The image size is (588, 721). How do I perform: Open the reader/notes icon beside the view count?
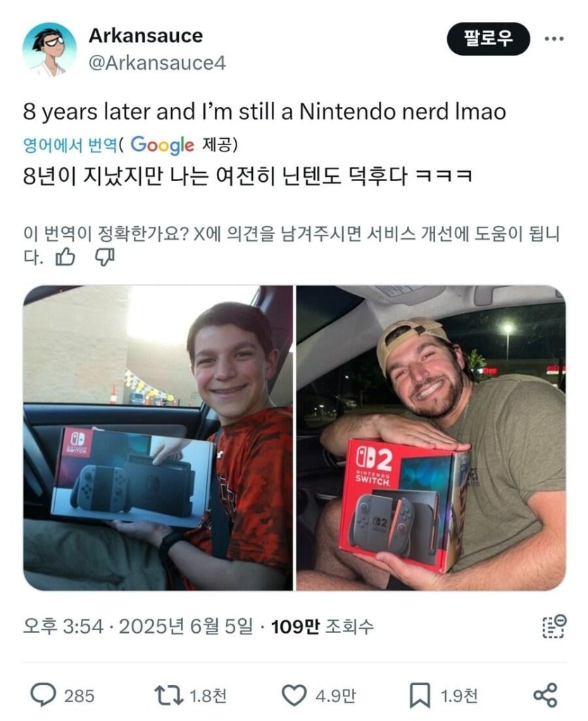[554, 627]
